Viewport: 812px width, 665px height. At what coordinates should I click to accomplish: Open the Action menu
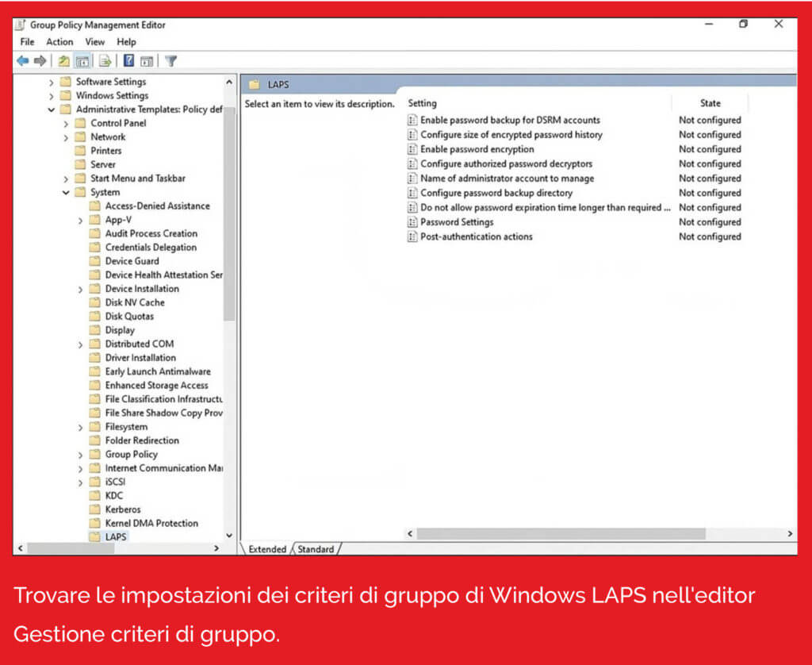[59, 41]
